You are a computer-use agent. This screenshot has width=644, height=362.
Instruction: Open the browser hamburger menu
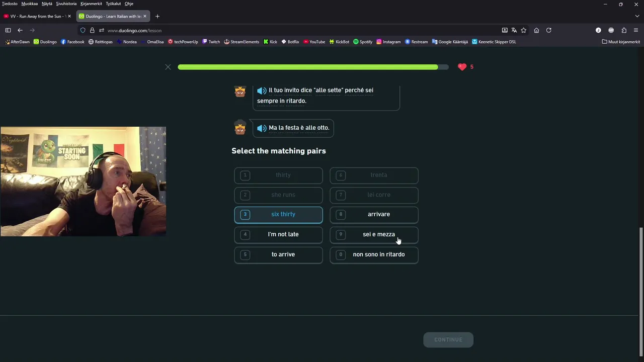click(x=636, y=30)
